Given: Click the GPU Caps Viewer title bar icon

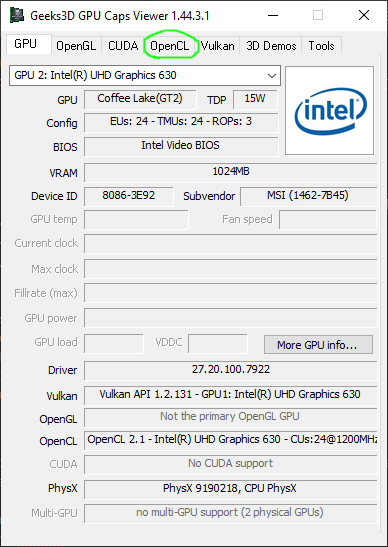Looking at the screenshot, I should tap(17, 16).
